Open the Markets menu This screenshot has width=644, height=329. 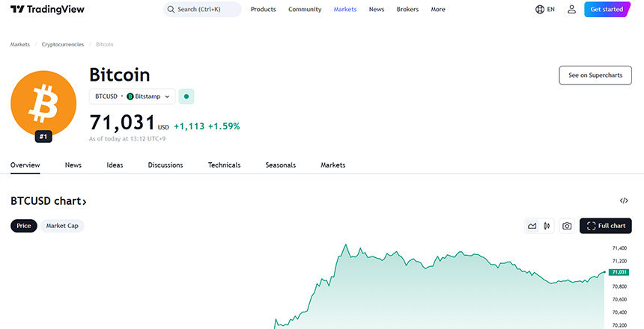pos(345,10)
